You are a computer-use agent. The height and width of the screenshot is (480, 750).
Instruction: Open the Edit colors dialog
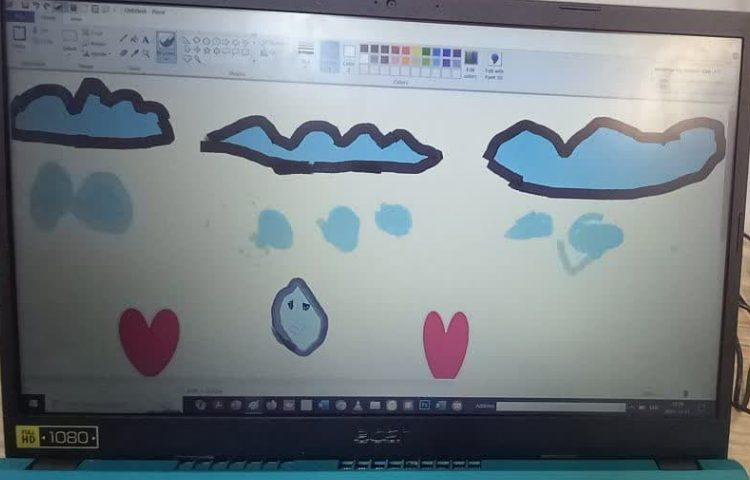(x=471, y=60)
